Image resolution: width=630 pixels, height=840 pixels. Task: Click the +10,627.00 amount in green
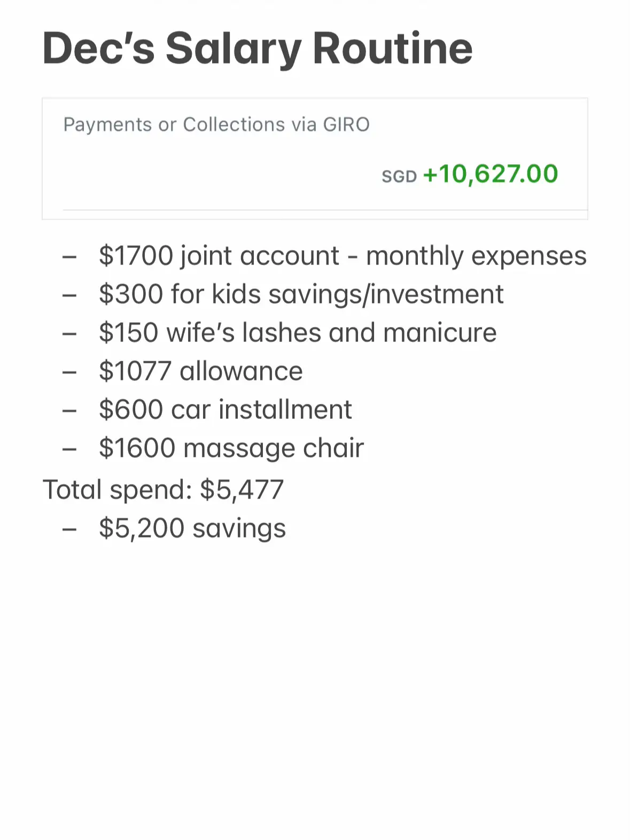490,174
